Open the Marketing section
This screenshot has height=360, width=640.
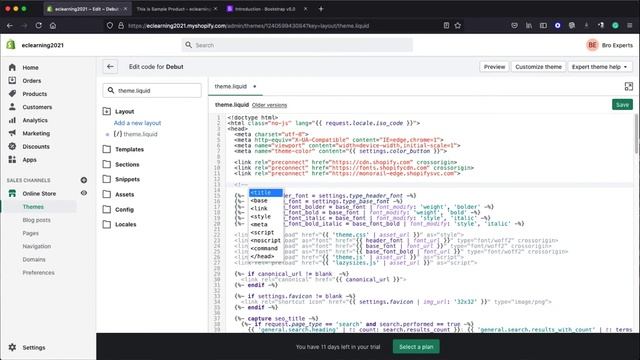[x=36, y=133]
